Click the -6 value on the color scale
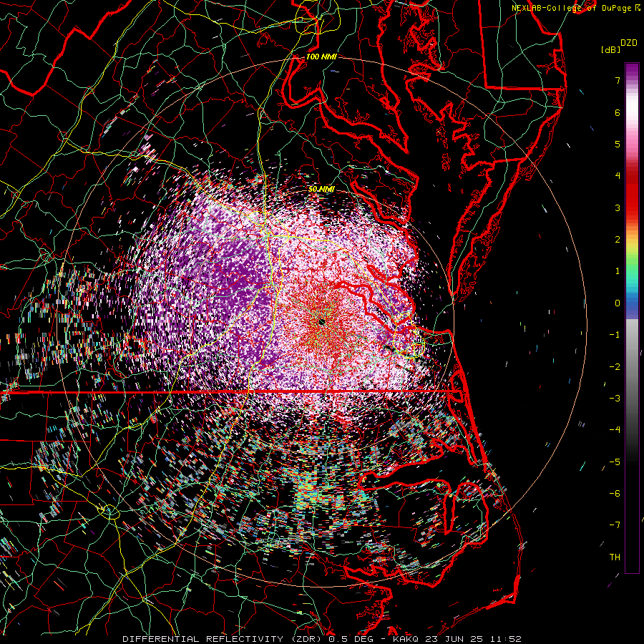The height and width of the screenshot is (644, 644). pos(615,494)
